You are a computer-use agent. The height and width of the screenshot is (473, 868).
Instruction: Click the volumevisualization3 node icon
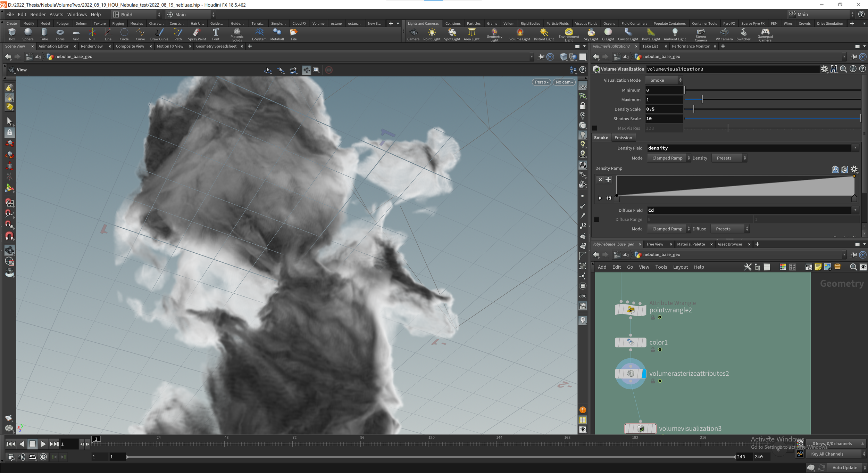click(641, 429)
